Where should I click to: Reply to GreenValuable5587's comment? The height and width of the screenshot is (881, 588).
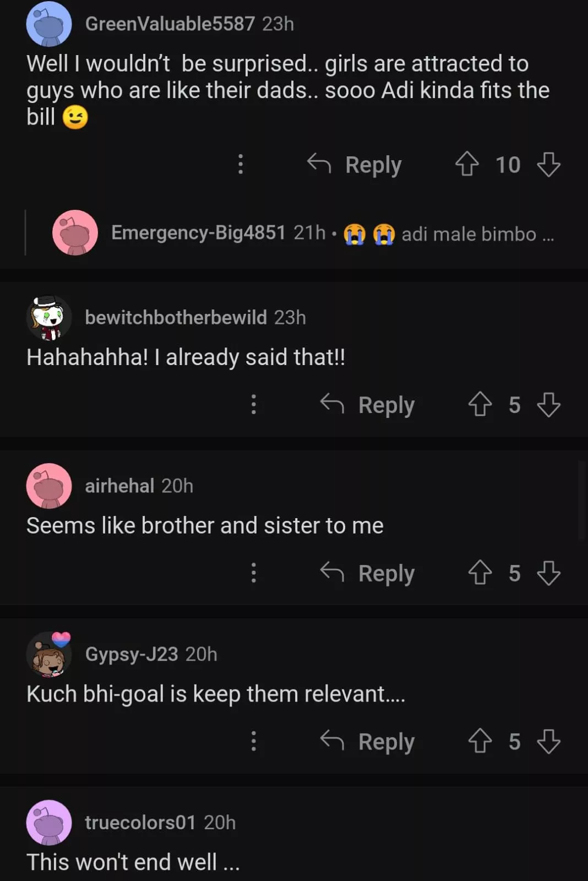355,164
